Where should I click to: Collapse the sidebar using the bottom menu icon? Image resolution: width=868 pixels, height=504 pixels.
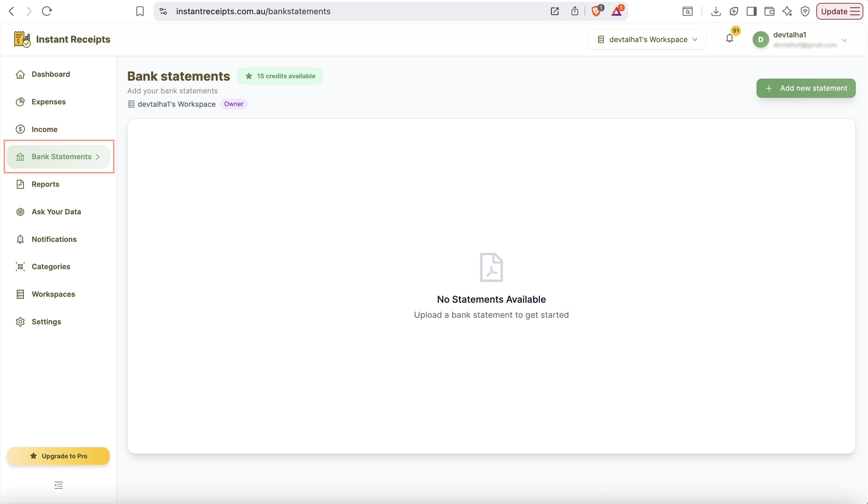pos(58,485)
